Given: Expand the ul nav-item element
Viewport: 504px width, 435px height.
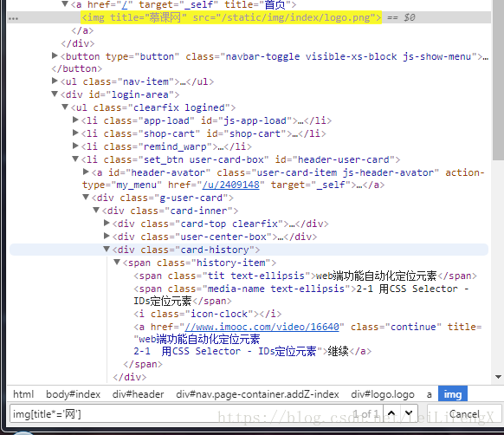Looking at the screenshot, I should pos(55,81).
